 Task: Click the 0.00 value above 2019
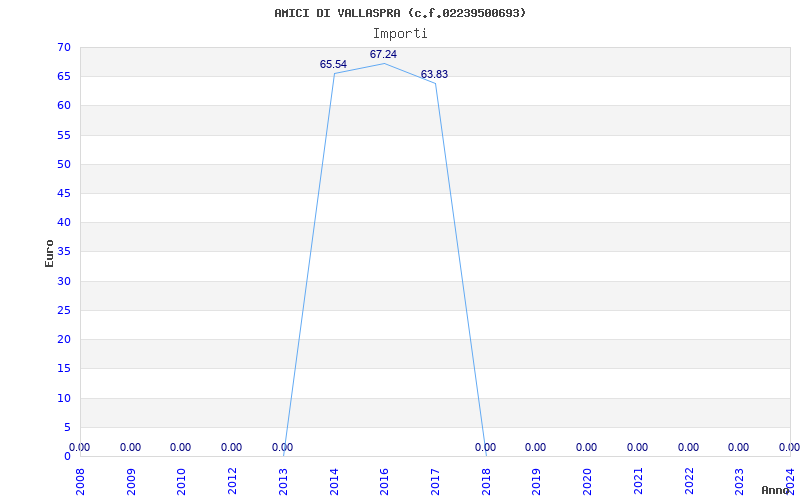pos(535,447)
